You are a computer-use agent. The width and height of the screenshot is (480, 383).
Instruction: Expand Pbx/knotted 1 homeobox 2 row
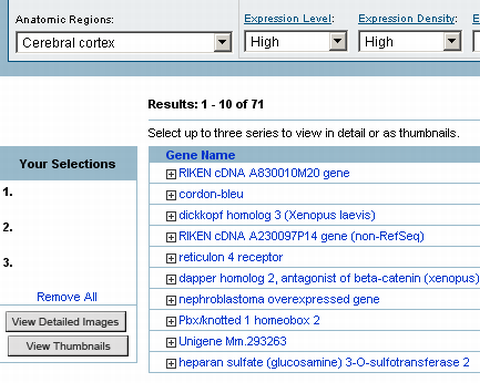click(x=171, y=322)
